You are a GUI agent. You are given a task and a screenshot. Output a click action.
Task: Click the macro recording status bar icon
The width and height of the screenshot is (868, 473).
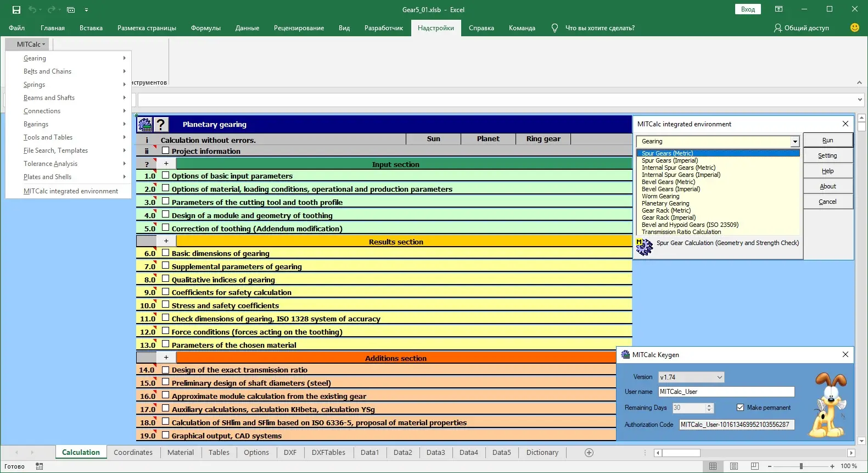pyautogui.click(x=40, y=466)
